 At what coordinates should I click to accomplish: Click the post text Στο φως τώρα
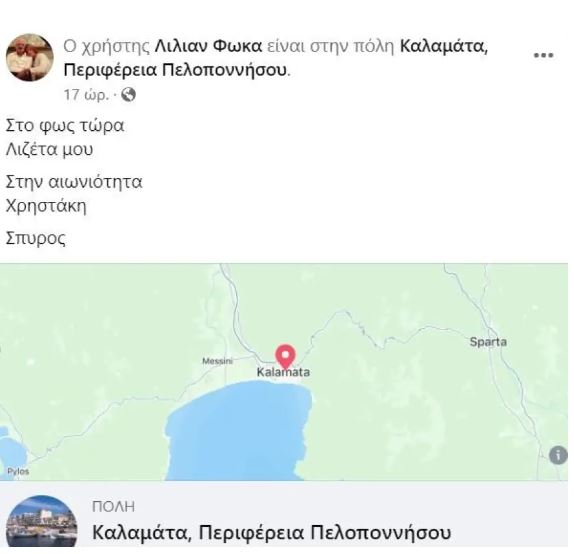pos(65,126)
